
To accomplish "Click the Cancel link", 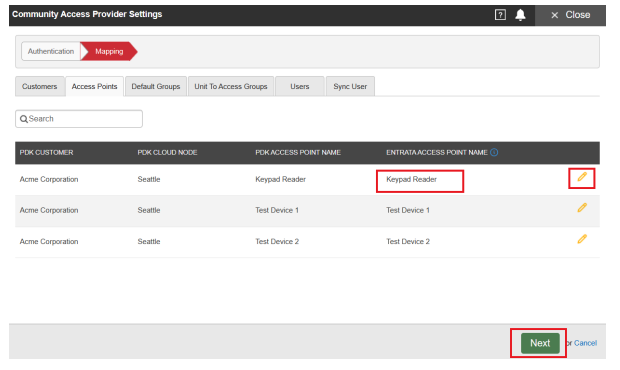I will tap(585, 343).
